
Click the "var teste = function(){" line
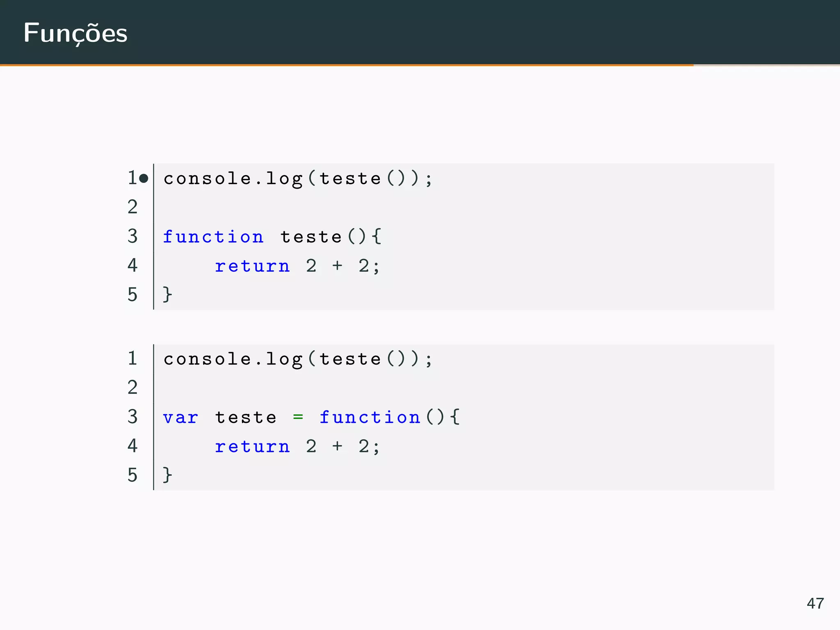pos(312,417)
